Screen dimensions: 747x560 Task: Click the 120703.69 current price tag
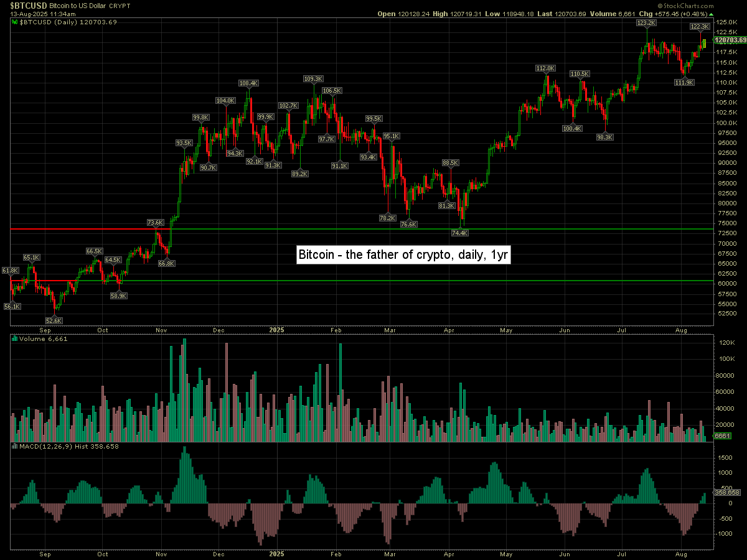click(730, 40)
